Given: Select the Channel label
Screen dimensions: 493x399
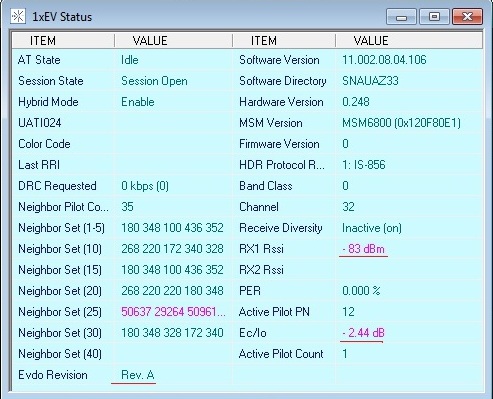Looking at the screenshot, I should point(259,207).
